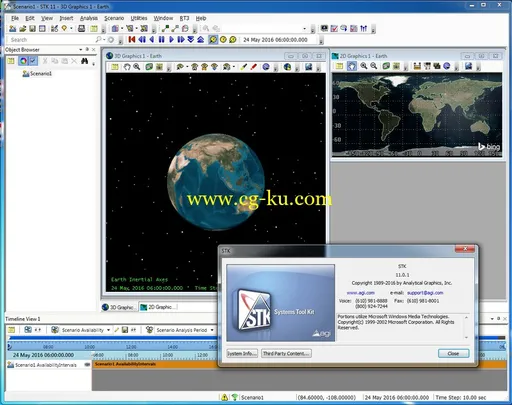Click Close button in the STK about dialog

point(453,353)
